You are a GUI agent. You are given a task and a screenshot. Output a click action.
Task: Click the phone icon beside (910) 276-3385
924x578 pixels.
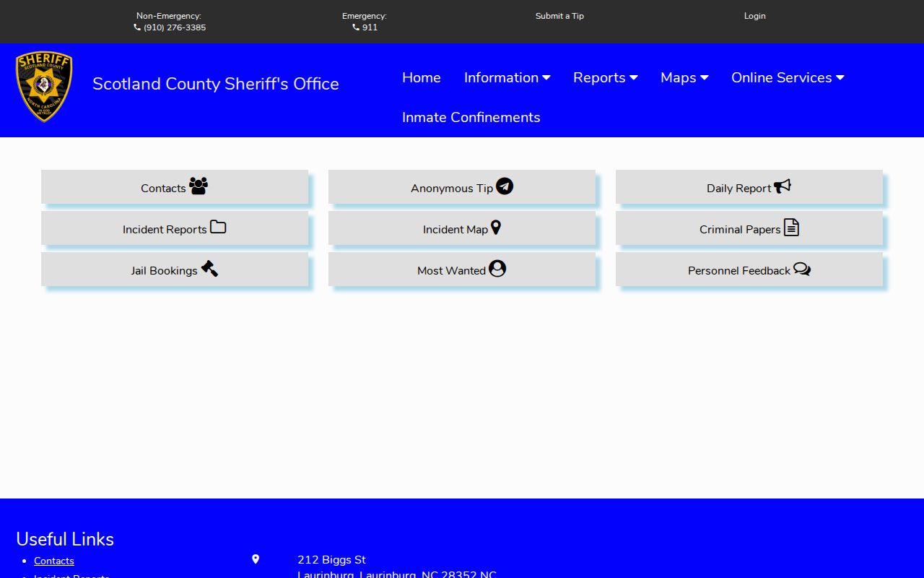137,27
